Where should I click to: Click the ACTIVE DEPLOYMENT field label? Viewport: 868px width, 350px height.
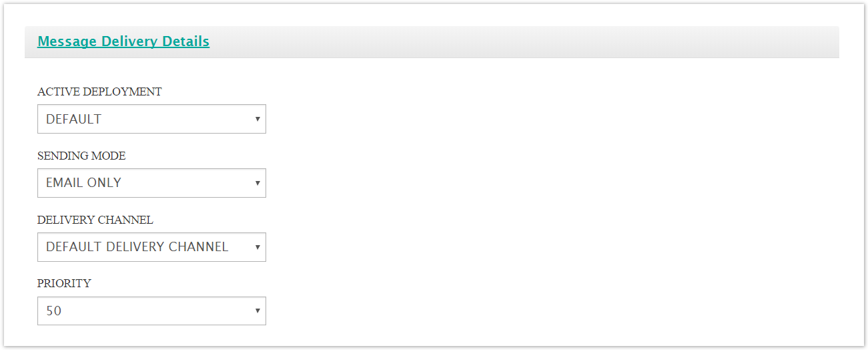[99, 92]
